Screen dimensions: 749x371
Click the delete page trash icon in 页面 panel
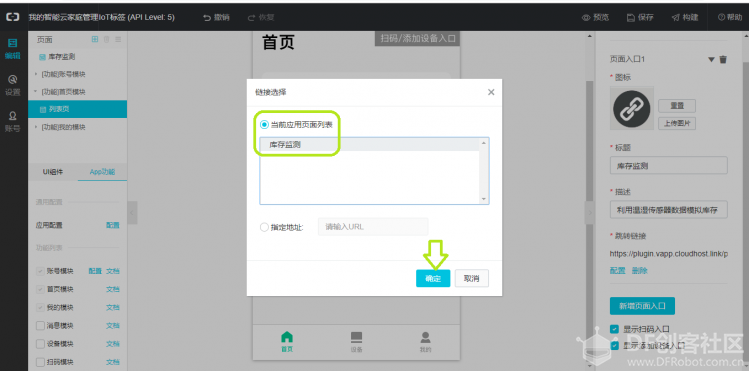pyautogui.click(x=106, y=39)
